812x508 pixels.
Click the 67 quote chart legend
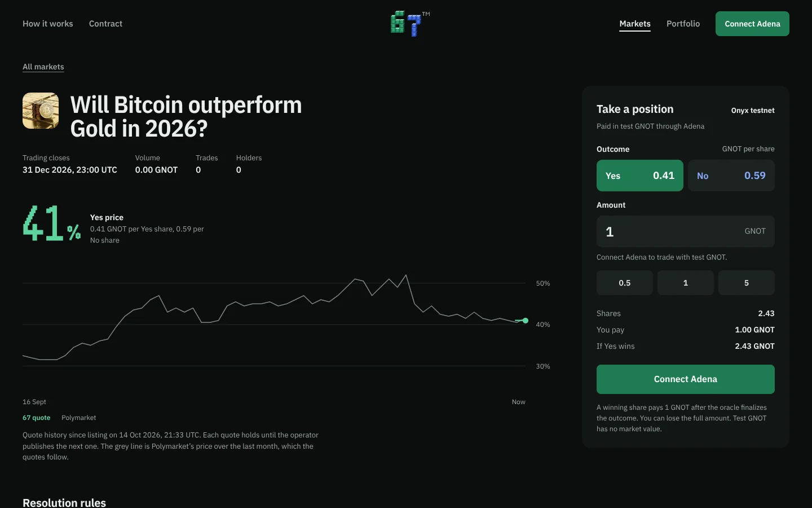tap(37, 418)
